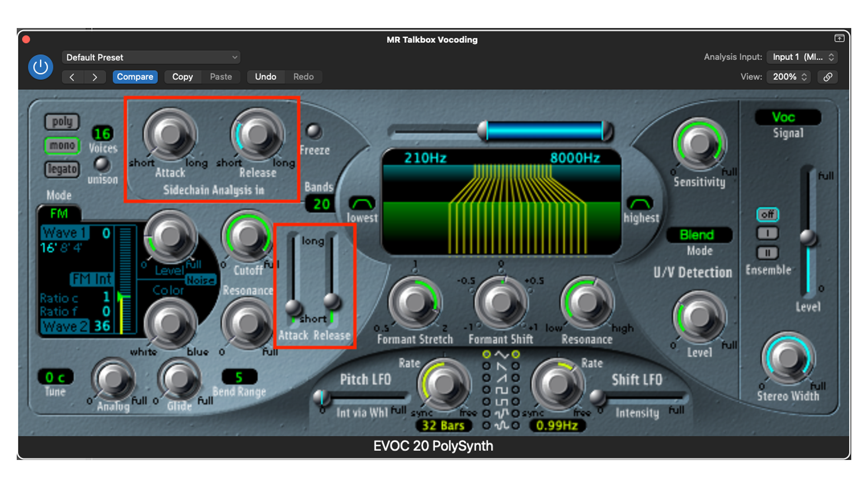Open the Blend Mode selector
Screen dimensions: 868x488
pyautogui.click(x=698, y=235)
